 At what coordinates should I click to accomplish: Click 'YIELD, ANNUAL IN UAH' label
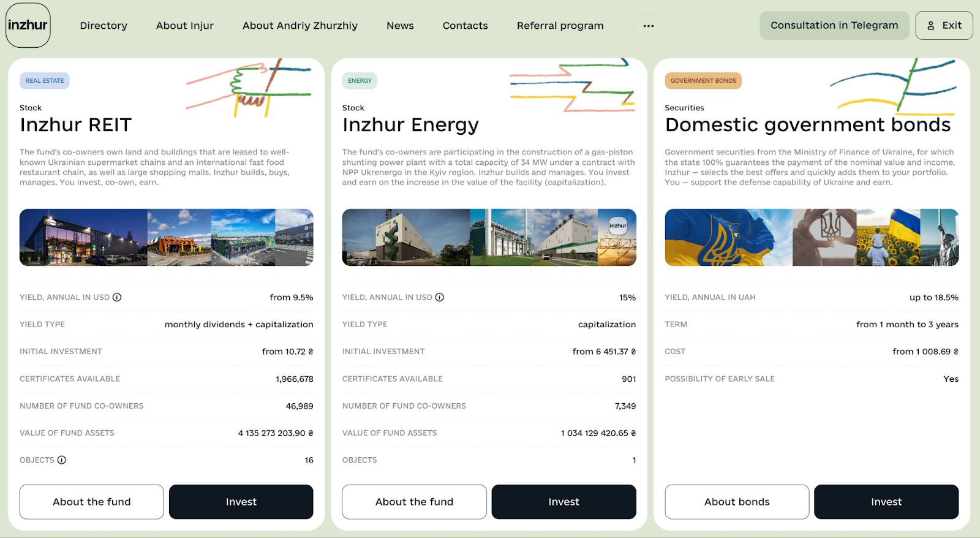710,297
